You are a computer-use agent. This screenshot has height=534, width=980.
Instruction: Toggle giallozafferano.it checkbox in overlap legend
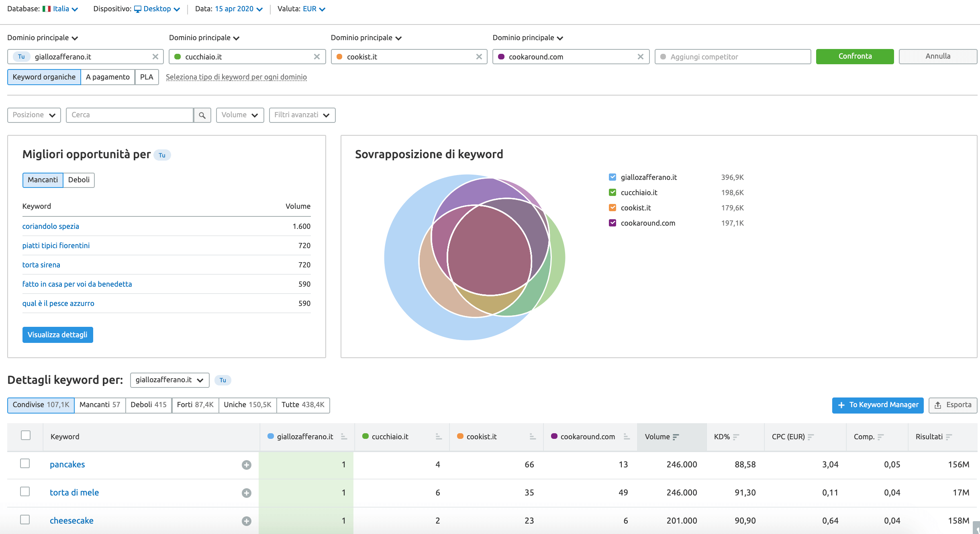pos(612,177)
